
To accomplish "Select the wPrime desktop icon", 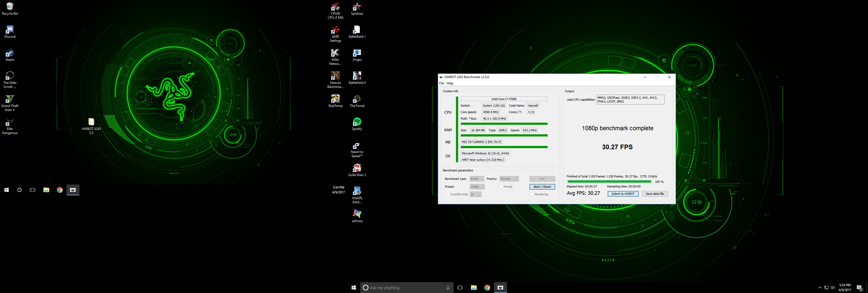I will point(357,216).
